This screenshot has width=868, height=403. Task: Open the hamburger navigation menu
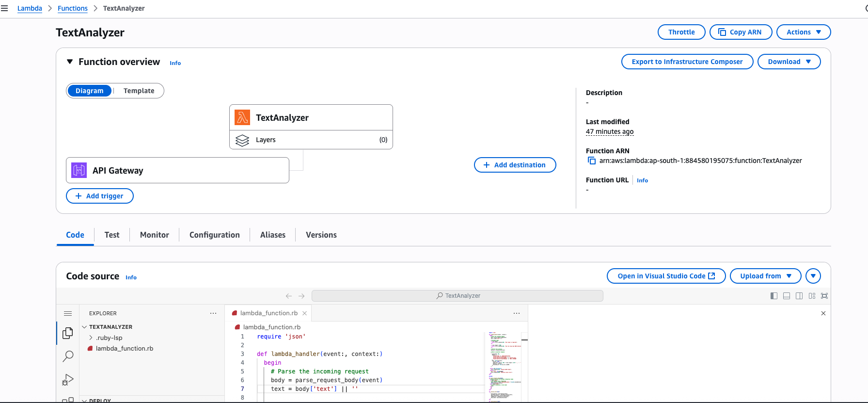4,8
